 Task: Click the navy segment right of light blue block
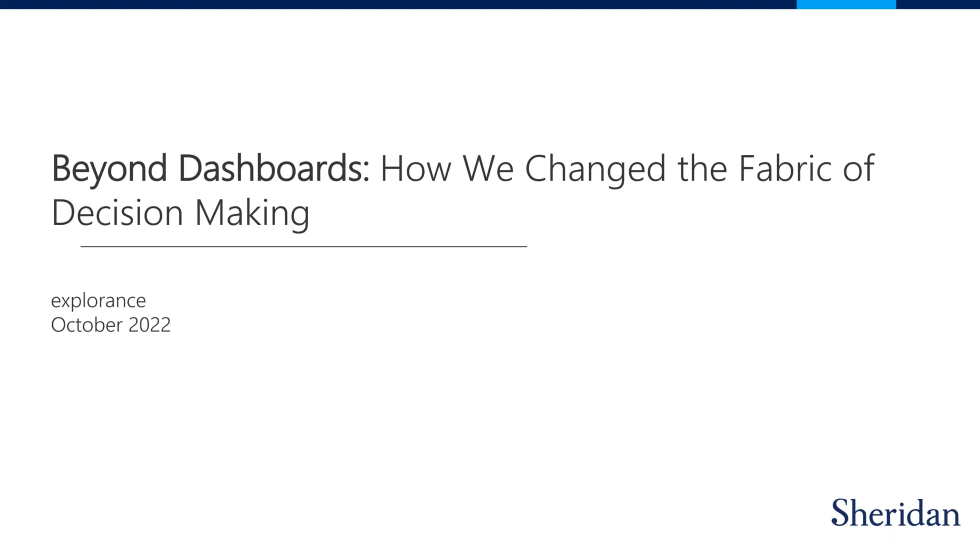938,4
